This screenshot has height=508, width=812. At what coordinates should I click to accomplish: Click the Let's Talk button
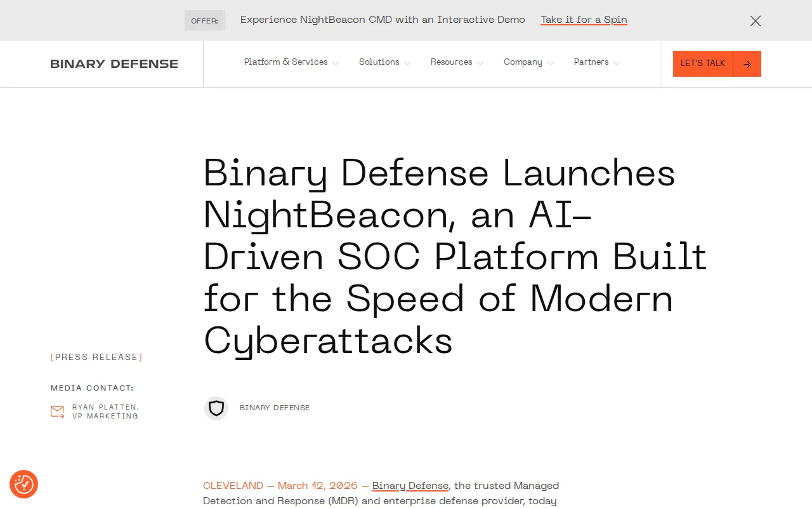[717, 63]
